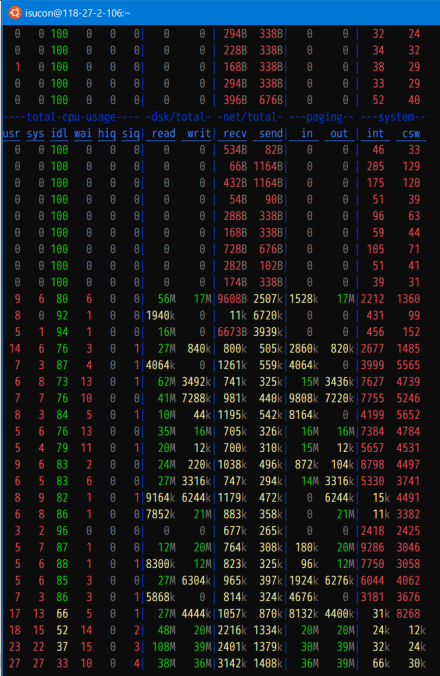Click the 2425 context switch value
Viewport: 440px width, 676px height.
coord(408,531)
